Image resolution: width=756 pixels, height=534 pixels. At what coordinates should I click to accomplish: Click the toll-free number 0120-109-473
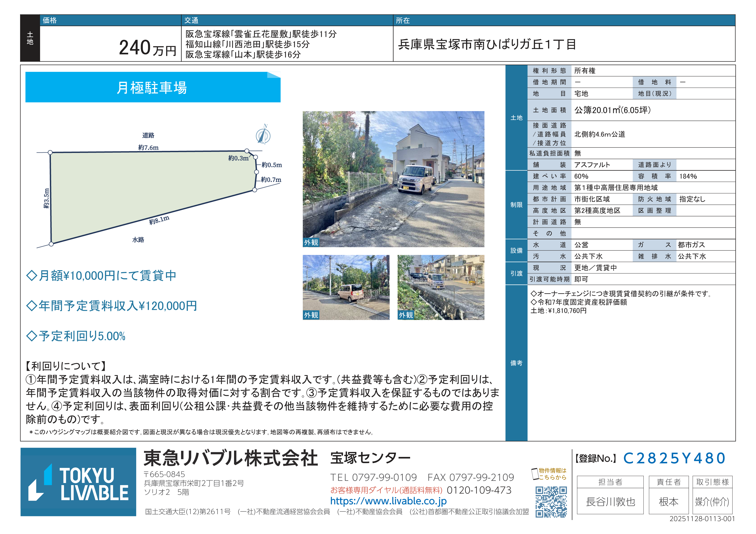pos(479,490)
